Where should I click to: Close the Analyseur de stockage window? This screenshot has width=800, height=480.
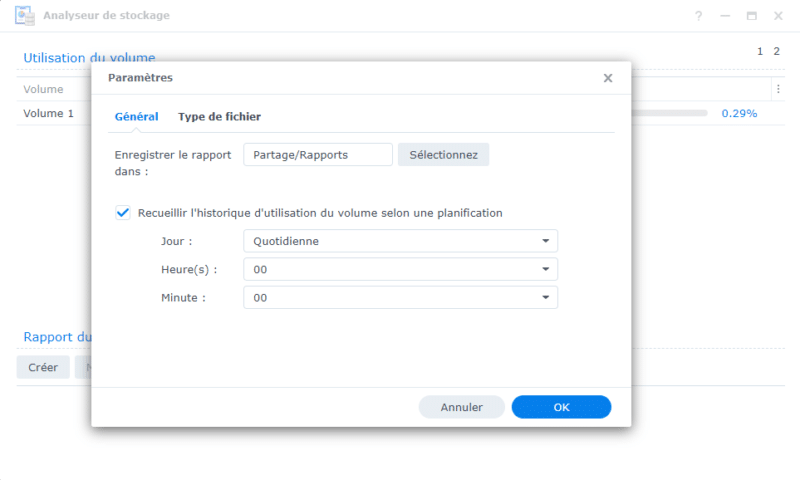(x=778, y=16)
